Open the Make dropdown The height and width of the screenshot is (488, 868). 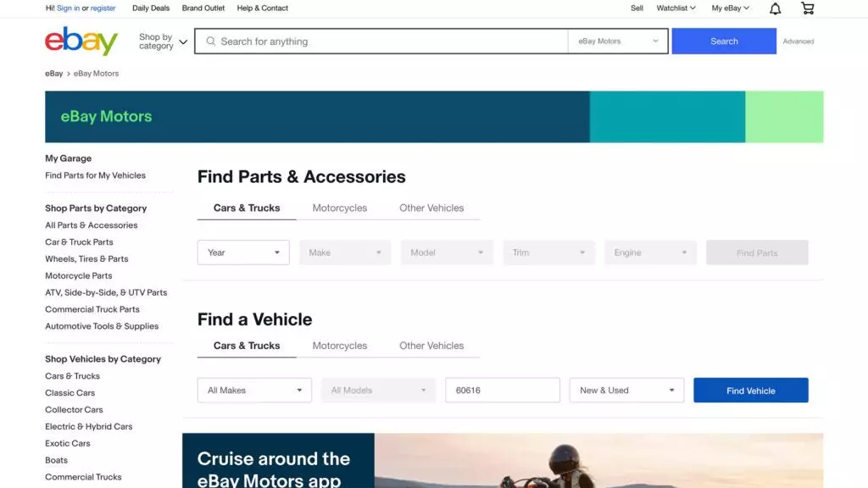click(345, 252)
